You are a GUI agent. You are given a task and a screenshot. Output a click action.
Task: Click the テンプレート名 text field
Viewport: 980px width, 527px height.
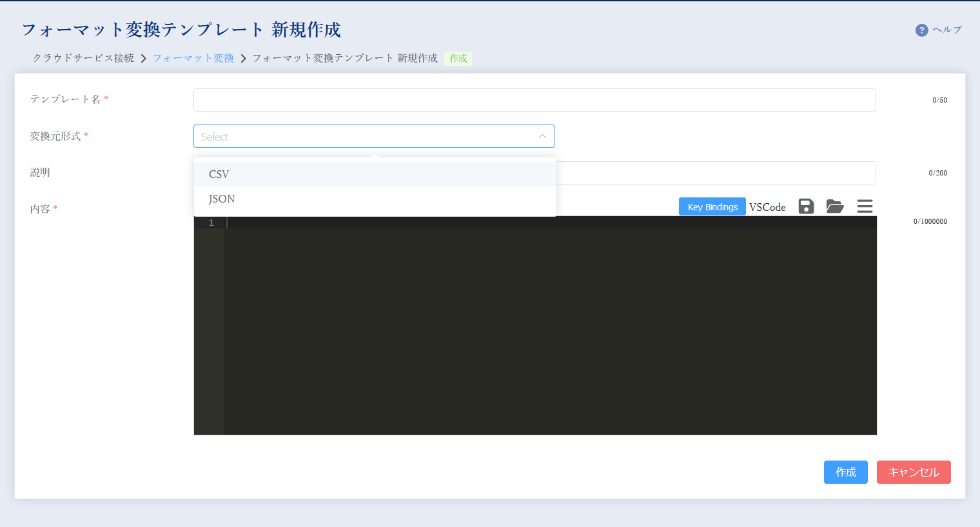pyautogui.click(x=534, y=99)
